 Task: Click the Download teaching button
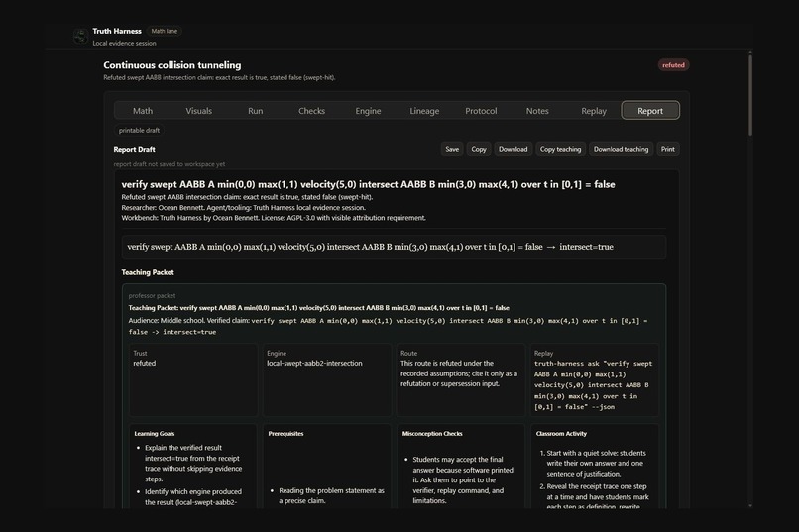pos(622,149)
